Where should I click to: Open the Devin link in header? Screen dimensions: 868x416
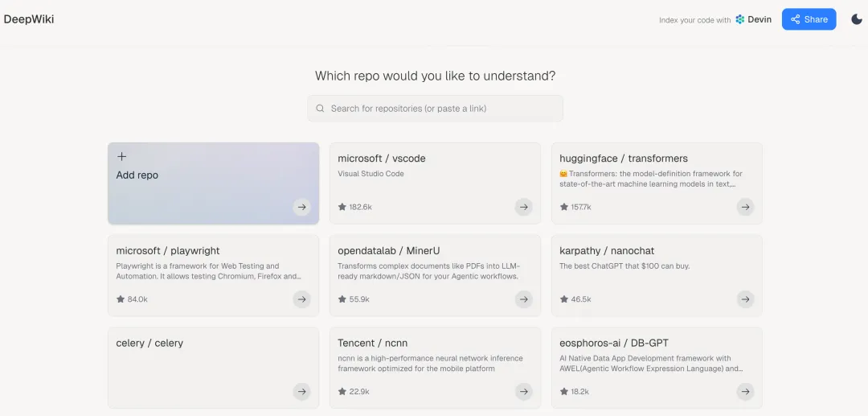click(753, 19)
